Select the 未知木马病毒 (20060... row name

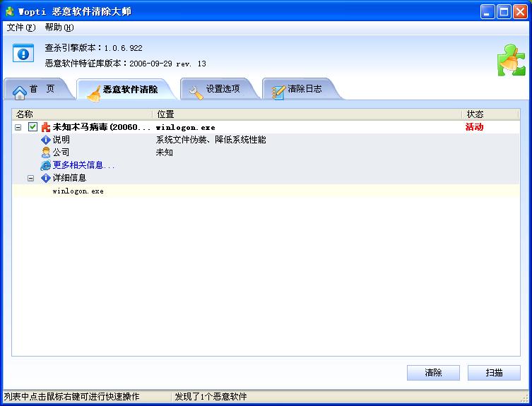click(102, 127)
